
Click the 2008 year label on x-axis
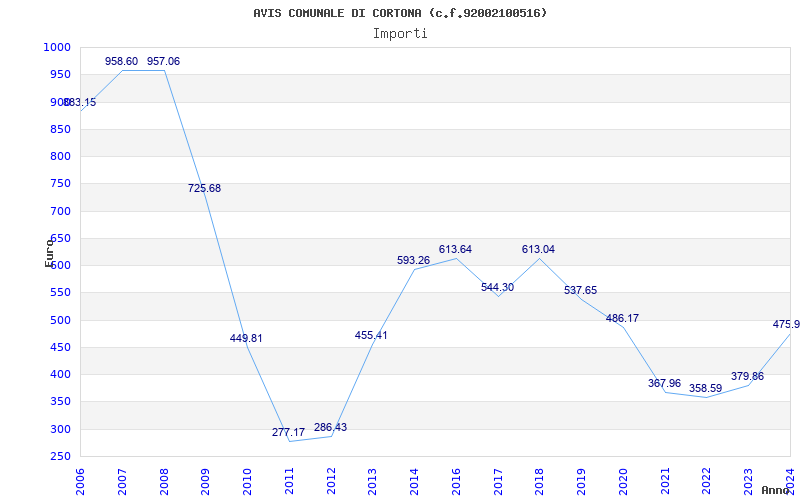[x=164, y=481]
